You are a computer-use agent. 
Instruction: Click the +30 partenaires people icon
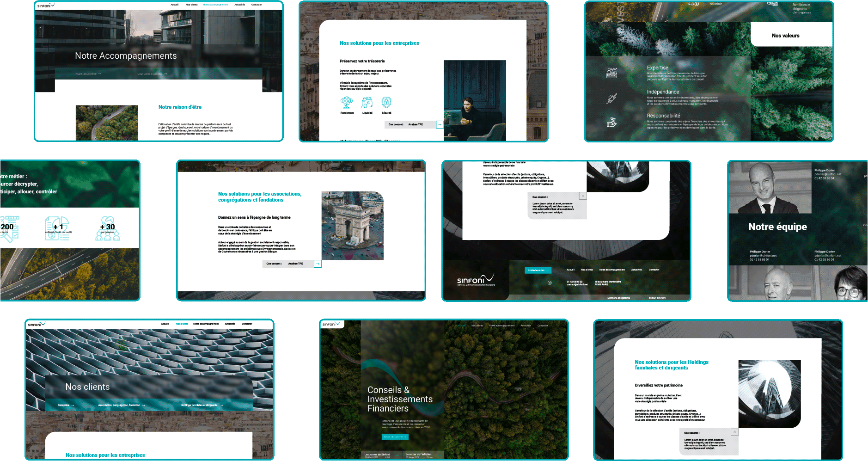pos(108,228)
